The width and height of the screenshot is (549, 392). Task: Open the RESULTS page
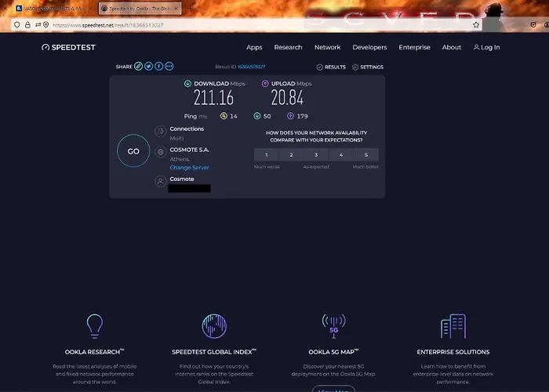point(331,67)
